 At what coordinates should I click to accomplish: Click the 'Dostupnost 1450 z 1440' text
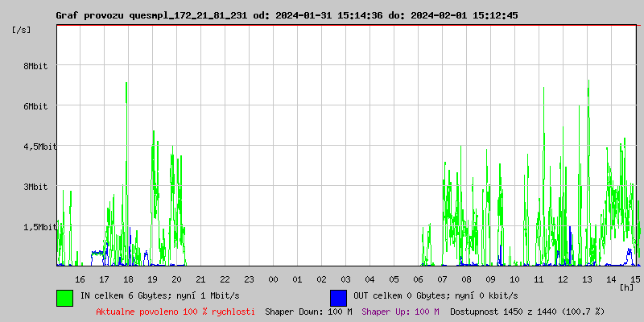pos(526,311)
